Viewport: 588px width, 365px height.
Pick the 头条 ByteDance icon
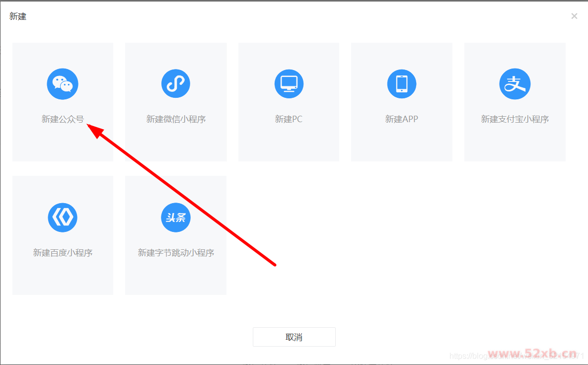(176, 218)
